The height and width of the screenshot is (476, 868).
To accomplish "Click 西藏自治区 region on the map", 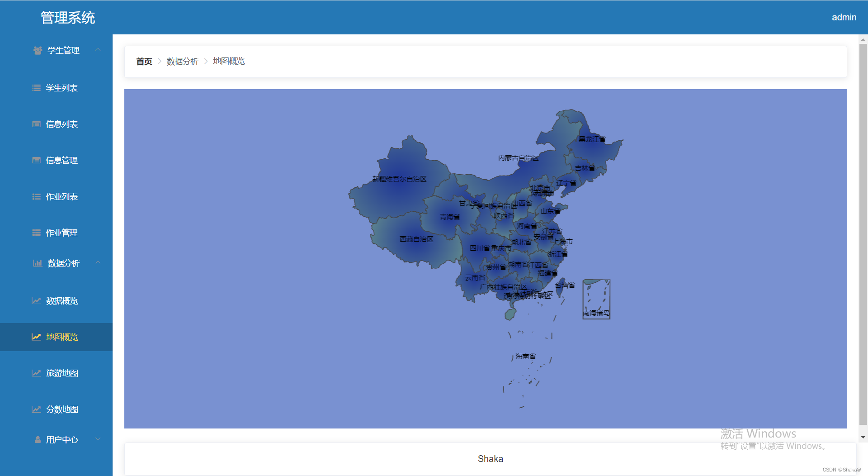I will pyautogui.click(x=416, y=239).
